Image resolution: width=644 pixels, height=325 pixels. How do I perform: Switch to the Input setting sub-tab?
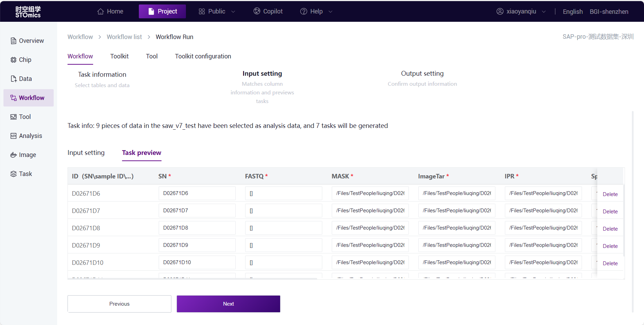[86, 153]
